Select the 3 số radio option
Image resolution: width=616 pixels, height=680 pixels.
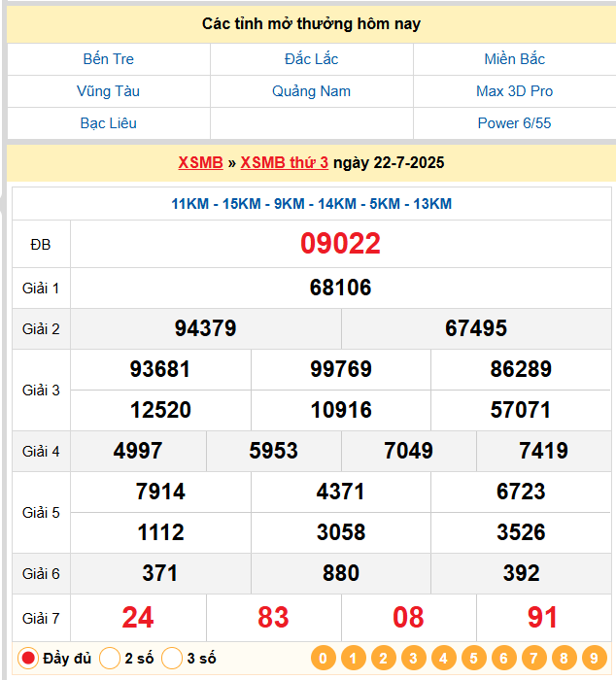(172, 659)
